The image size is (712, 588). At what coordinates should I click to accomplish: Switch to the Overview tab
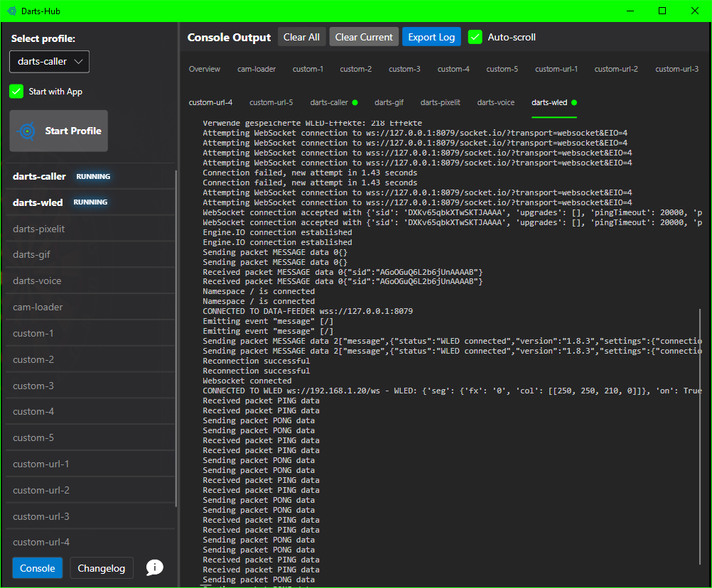coord(205,69)
